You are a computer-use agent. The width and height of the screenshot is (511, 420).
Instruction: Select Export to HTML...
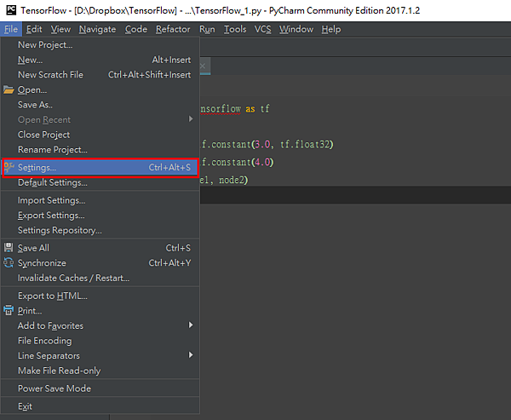(x=100, y=296)
